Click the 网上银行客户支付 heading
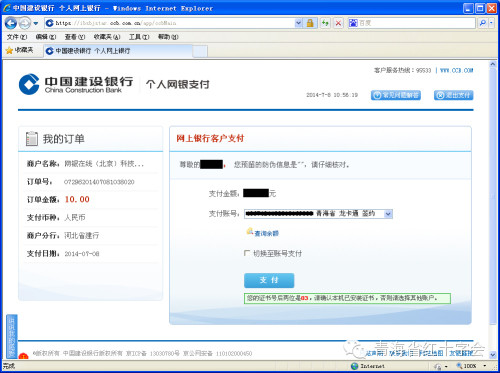This screenshot has height=373, width=500. click(210, 138)
